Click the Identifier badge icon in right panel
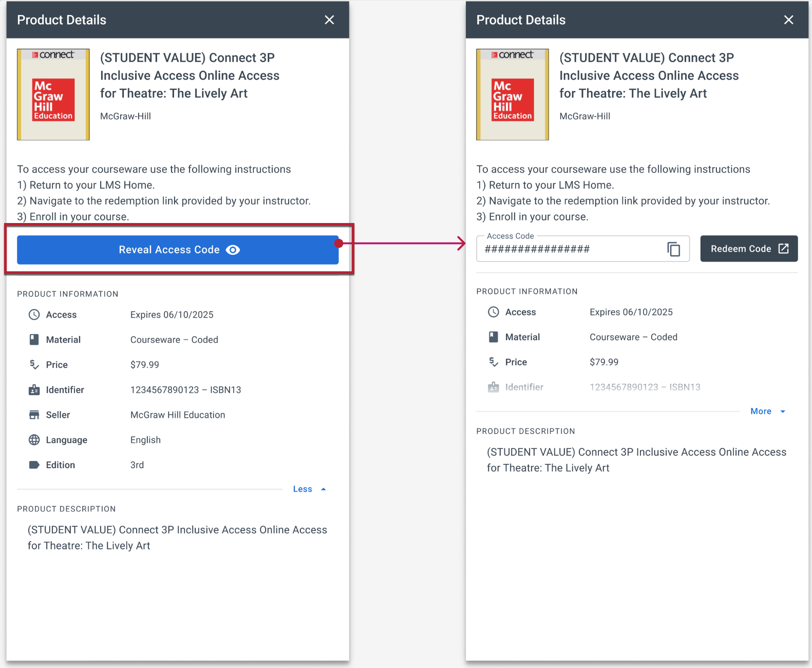Screen dimensions: 812x668 pos(493,387)
